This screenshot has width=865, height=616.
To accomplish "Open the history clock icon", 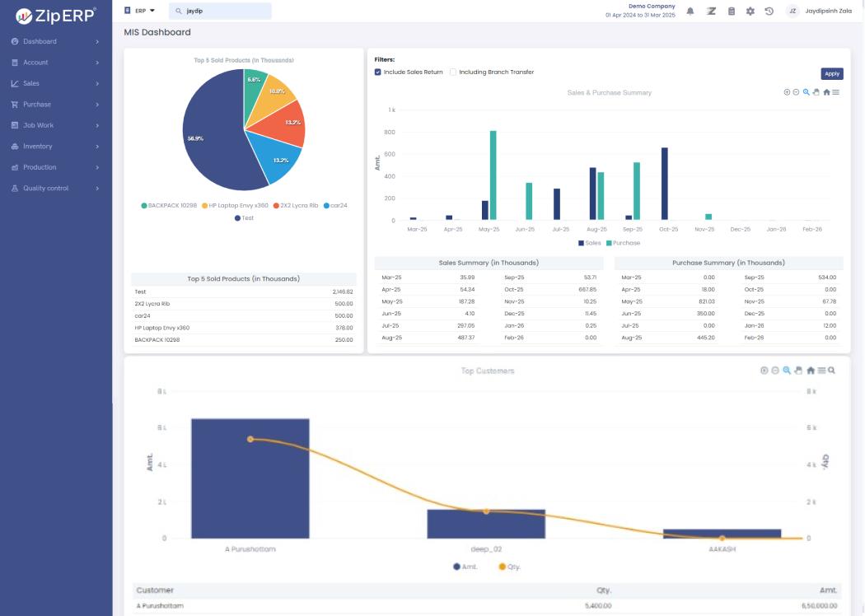I will click(769, 11).
